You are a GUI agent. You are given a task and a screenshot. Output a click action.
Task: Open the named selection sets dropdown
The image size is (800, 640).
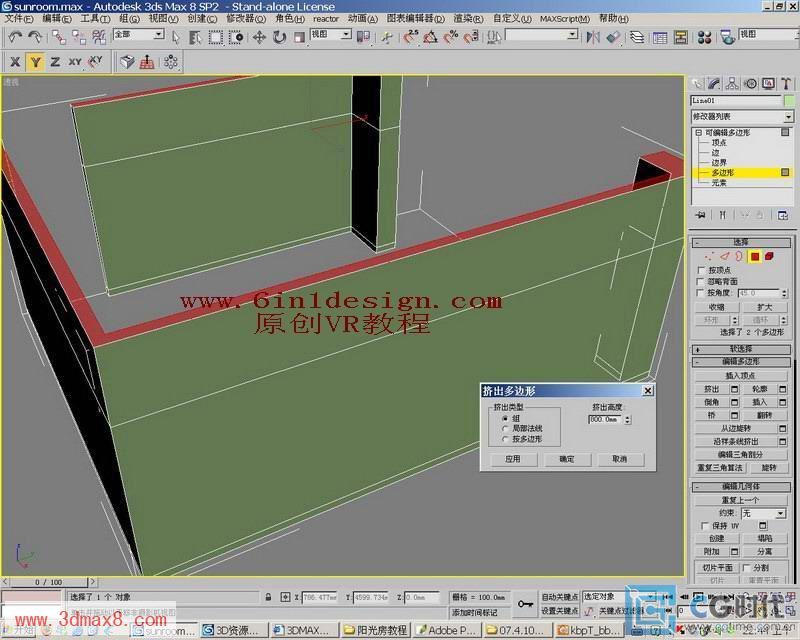coord(542,35)
